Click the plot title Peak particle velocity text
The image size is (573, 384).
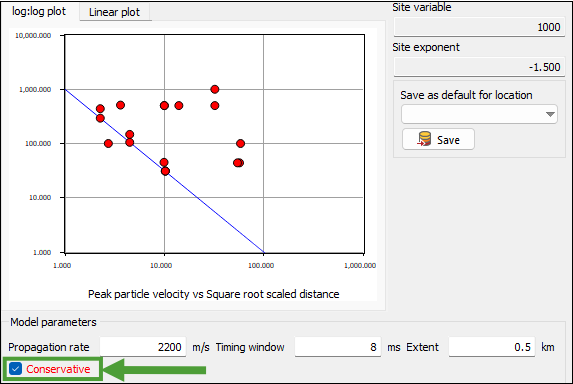click(213, 294)
